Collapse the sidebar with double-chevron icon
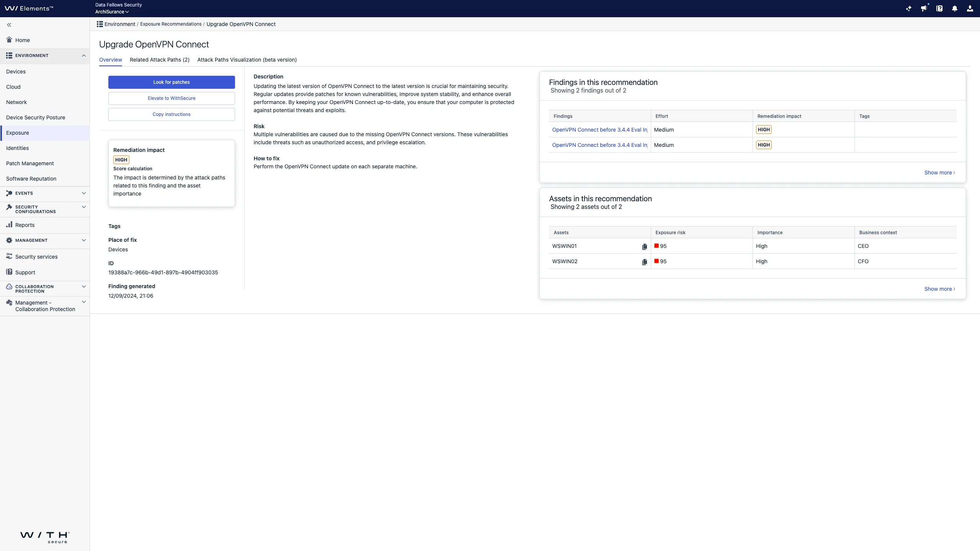 pyautogui.click(x=9, y=25)
